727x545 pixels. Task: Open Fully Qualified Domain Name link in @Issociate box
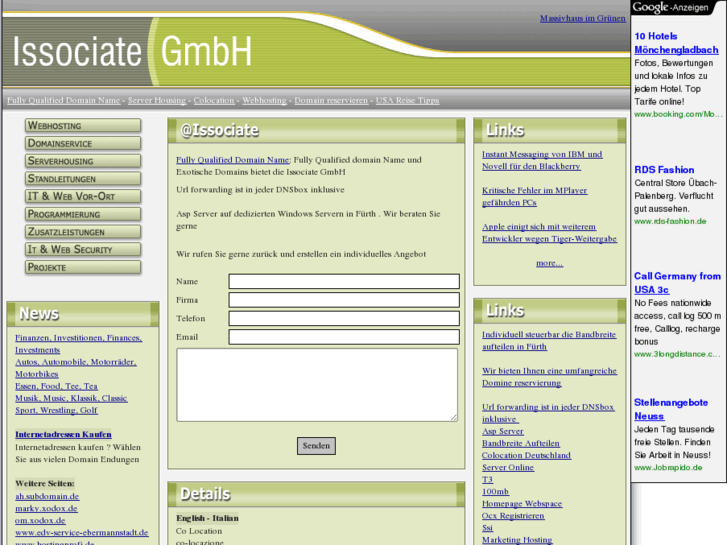point(233,160)
